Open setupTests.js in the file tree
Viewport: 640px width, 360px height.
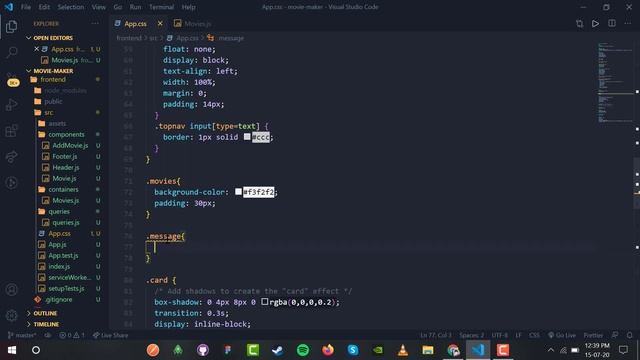66,289
